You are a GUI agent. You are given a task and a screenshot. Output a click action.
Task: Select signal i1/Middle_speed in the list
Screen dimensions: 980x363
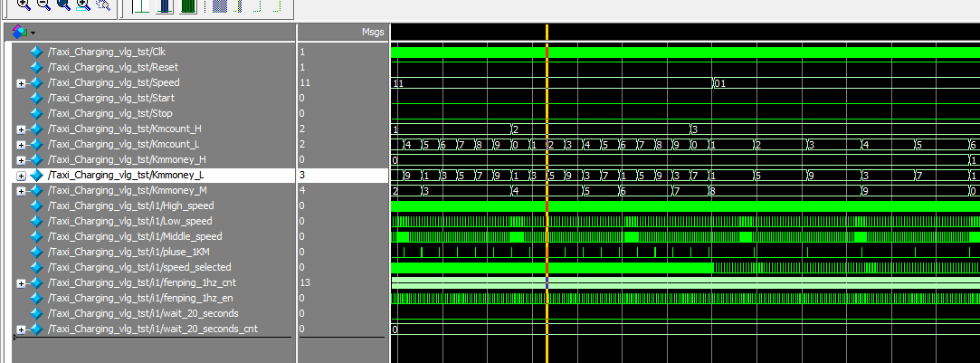tap(134, 236)
